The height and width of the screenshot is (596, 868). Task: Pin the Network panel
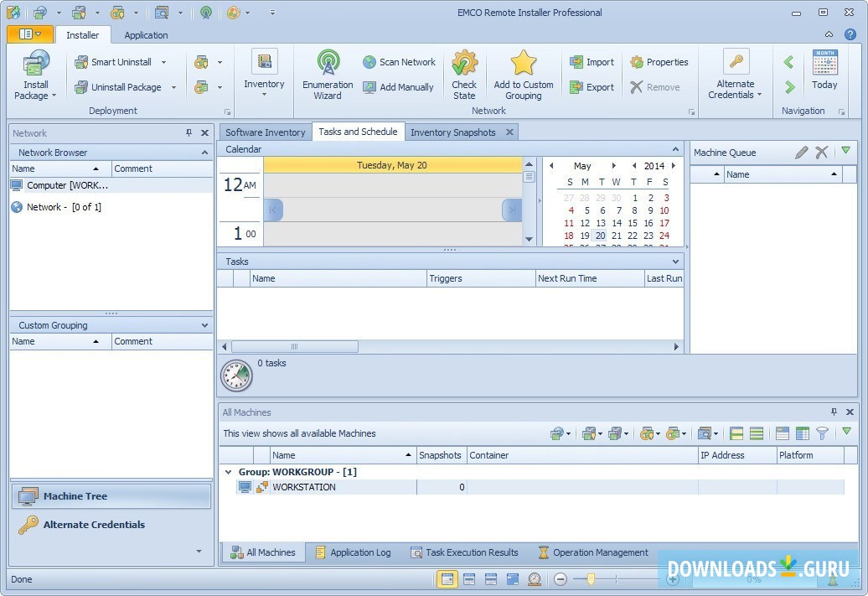click(189, 133)
